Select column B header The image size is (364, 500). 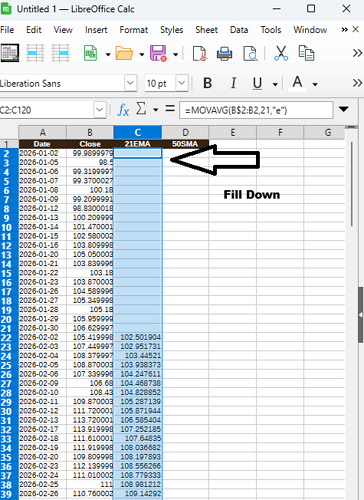click(x=90, y=132)
